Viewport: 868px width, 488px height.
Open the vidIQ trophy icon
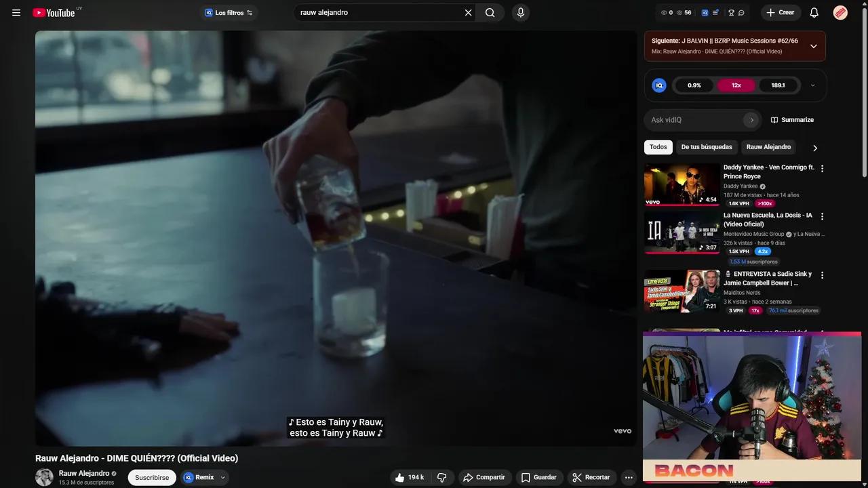click(731, 13)
